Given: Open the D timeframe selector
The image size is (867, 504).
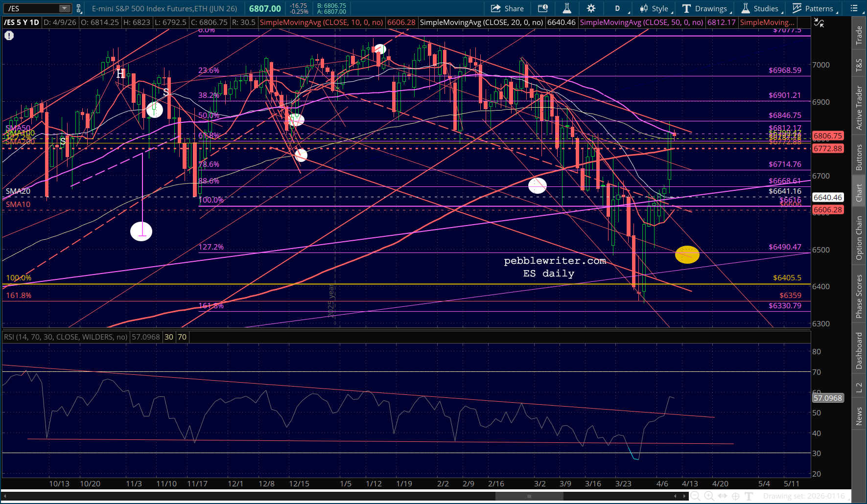Looking at the screenshot, I should pos(618,8).
